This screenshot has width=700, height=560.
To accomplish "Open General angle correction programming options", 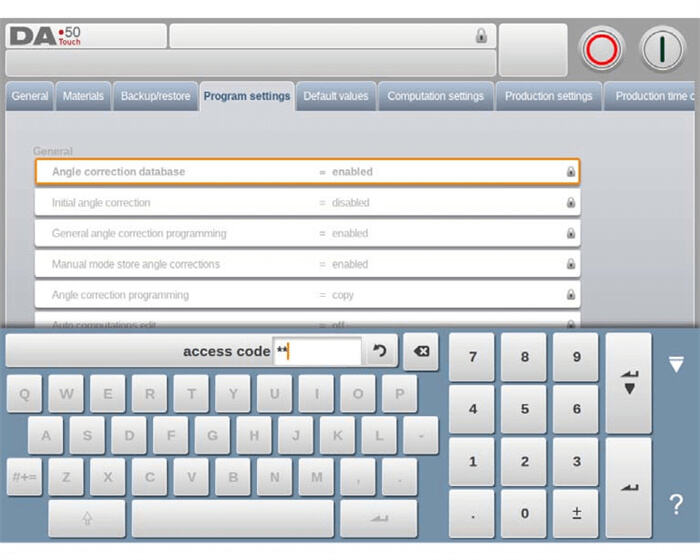I will [307, 234].
